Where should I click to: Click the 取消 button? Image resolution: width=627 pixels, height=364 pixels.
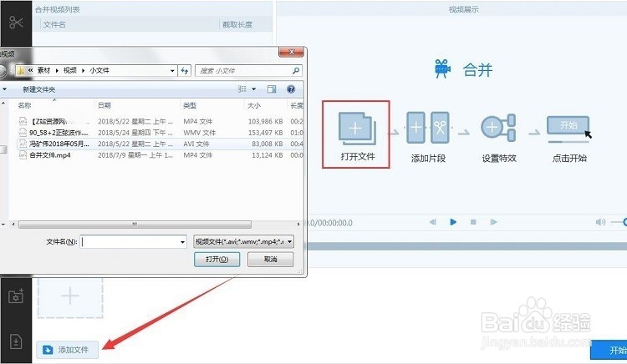pos(271,260)
